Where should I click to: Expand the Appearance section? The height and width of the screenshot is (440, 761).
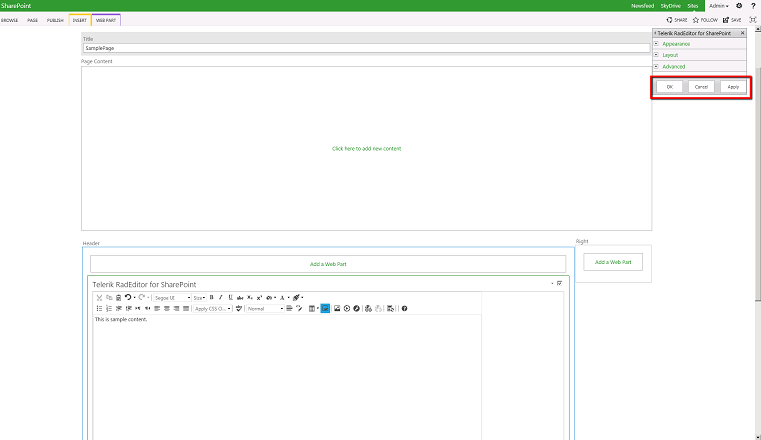676,44
